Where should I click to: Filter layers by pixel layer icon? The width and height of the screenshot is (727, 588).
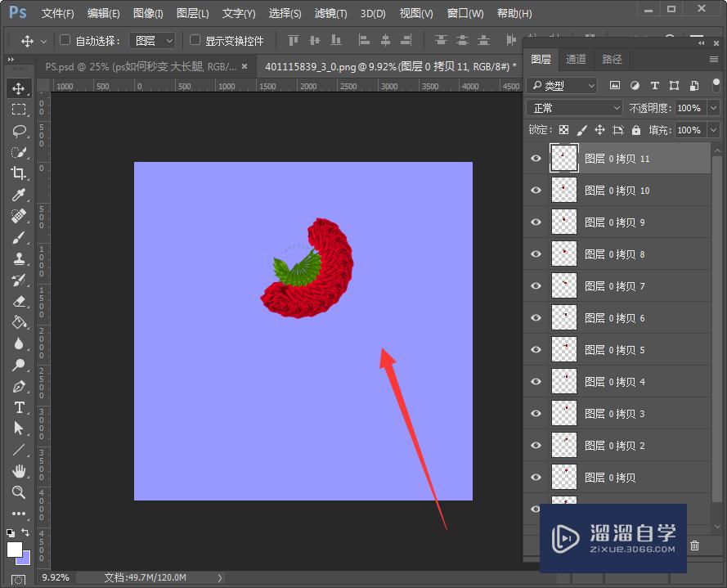(x=615, y=85)
